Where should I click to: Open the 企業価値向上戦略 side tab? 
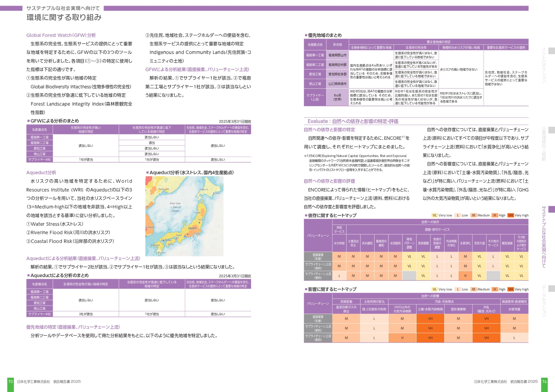click(x=544, y=144)
